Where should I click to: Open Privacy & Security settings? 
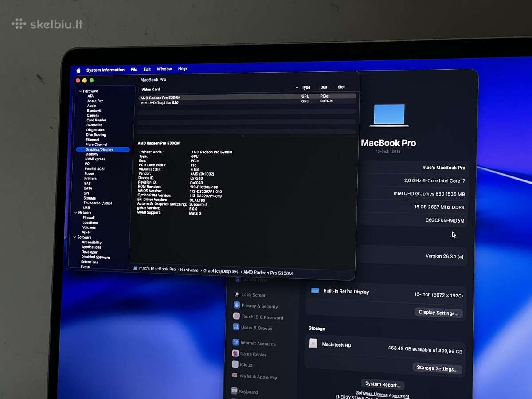259,306
